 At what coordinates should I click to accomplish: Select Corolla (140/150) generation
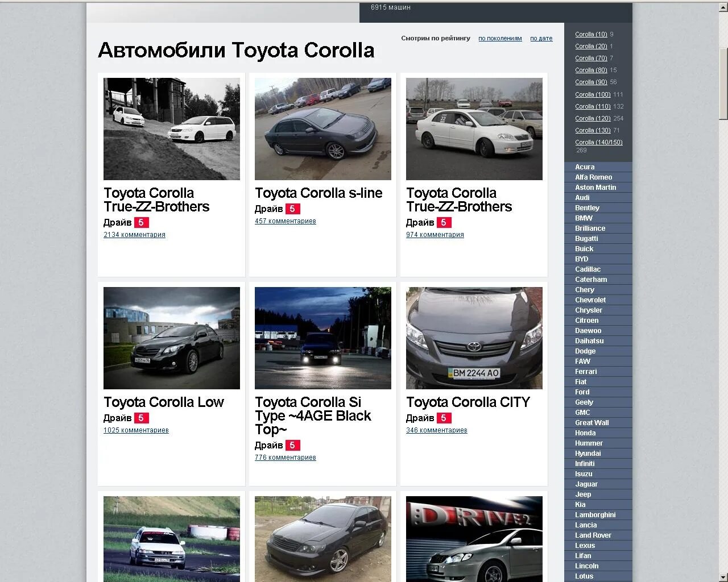tap(599, 143)
